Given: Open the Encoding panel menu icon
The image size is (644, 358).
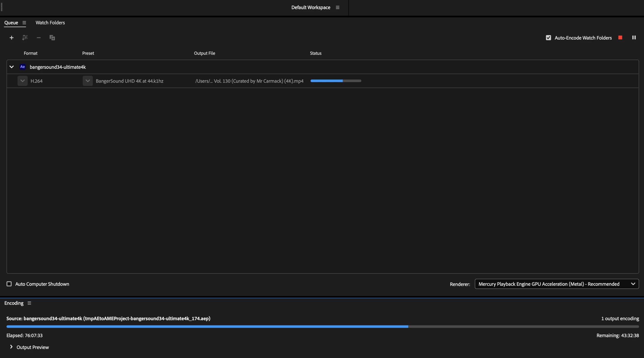Looking at the screenshot, I should 29,303.
